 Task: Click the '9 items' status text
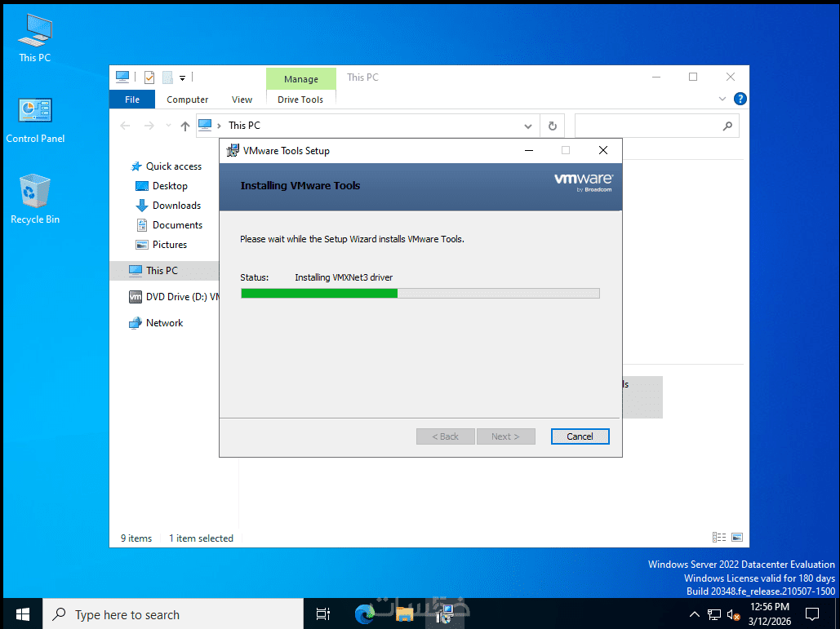pos(136,538)
